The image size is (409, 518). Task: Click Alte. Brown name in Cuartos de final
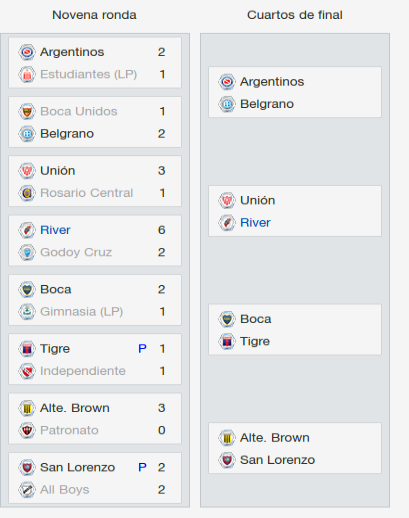pyautogui.click(x=275, y=438)
